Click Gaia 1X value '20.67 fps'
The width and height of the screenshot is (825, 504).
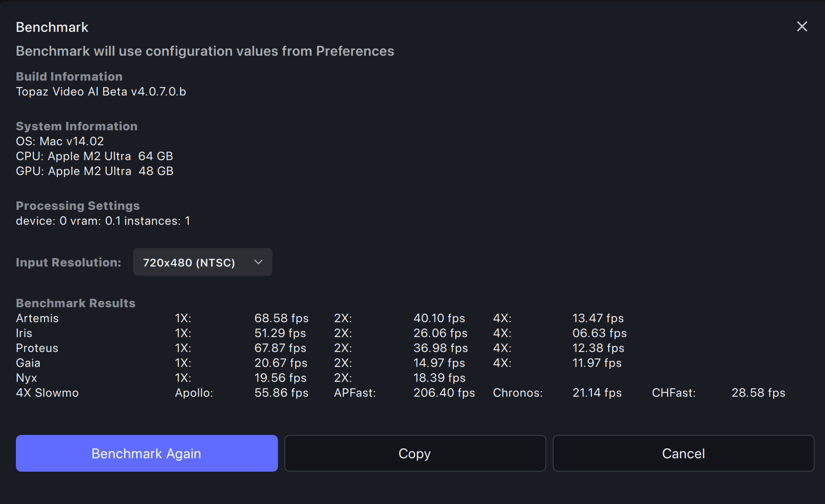pyautogui.click(x=281, y=363)
